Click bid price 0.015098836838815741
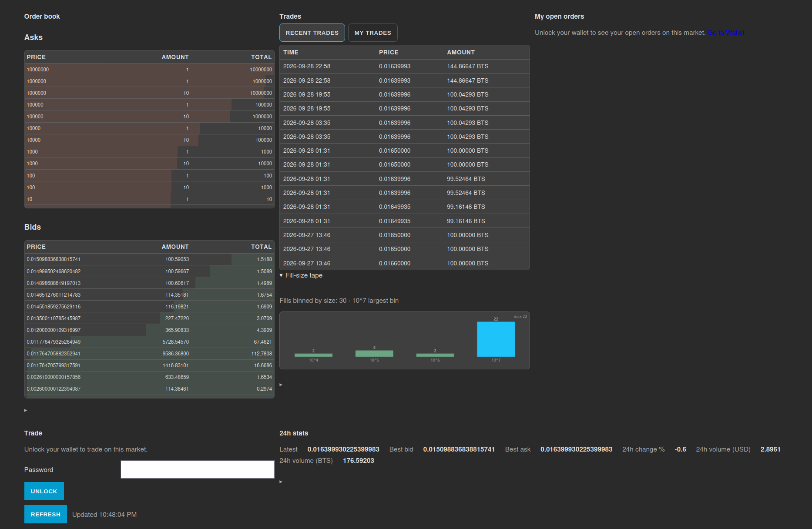The image size is (812, 529). coord(54,259)
